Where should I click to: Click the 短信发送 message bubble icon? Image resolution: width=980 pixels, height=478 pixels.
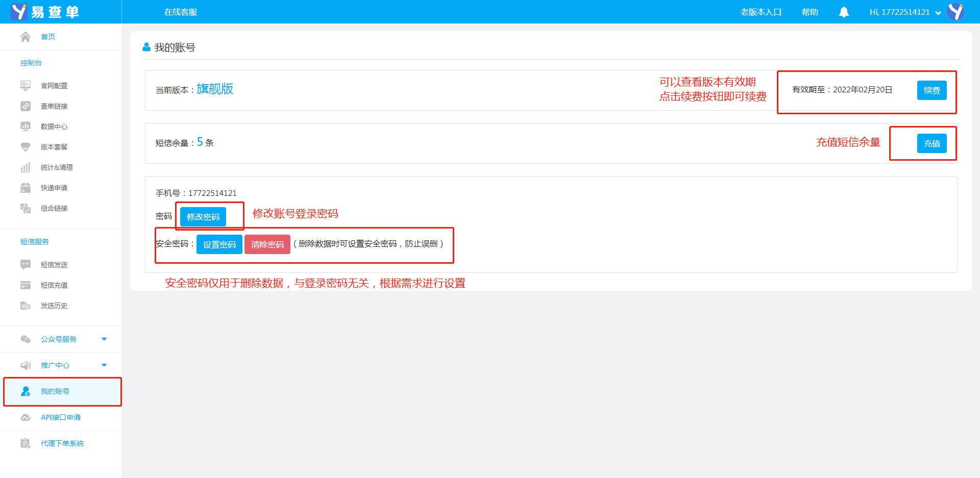coord(26,265)
